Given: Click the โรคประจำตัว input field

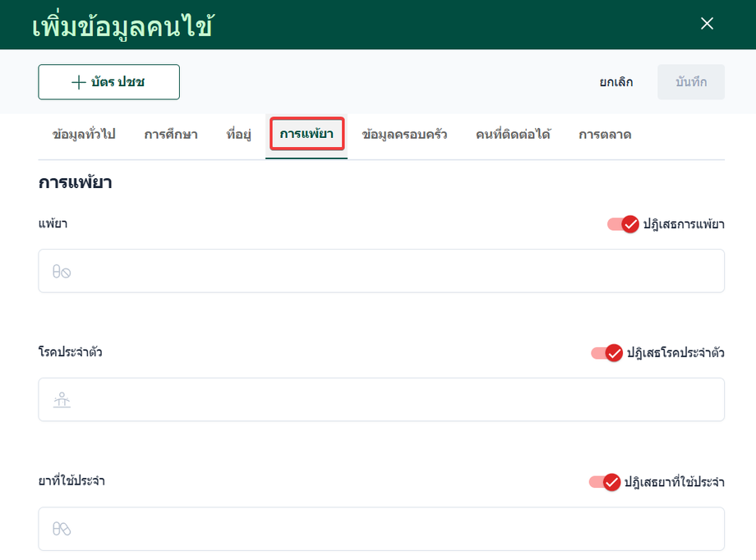Looking at the screenshot, I should pyautogui.click(x=381, y=400).
